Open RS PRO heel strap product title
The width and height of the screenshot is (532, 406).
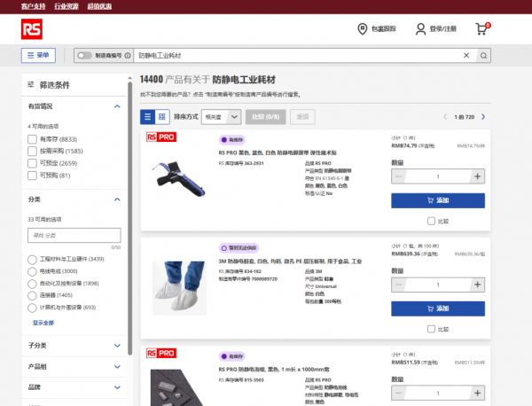pyautogui.click(x=278, y=152)
